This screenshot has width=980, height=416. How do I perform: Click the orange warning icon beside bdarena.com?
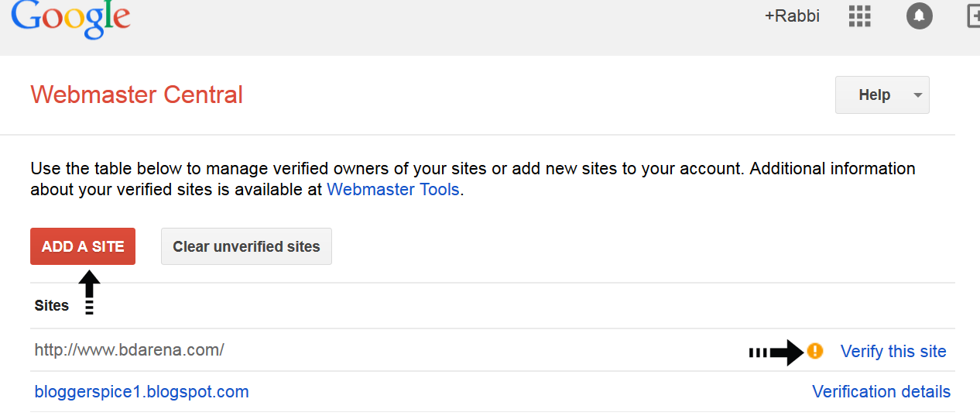(x=815, y=351)
